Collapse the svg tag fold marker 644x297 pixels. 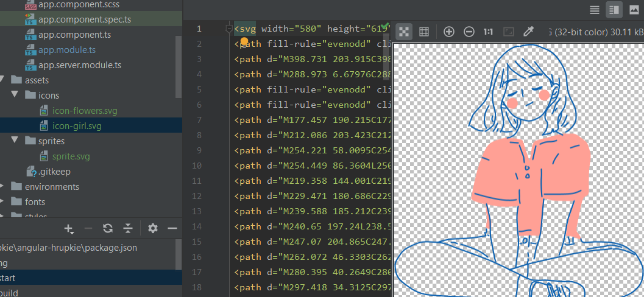(228, 29)
